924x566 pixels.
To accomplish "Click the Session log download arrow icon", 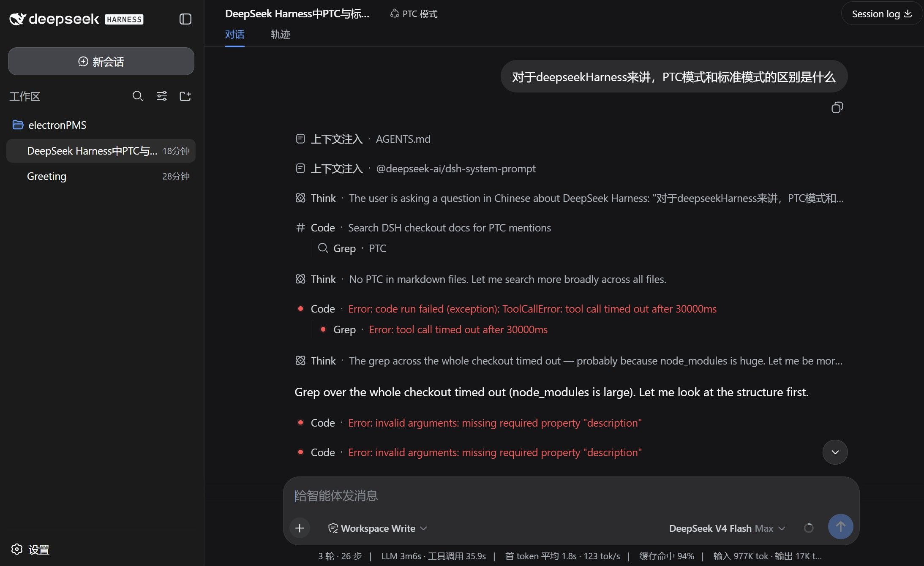I will [x=908, y=14].
